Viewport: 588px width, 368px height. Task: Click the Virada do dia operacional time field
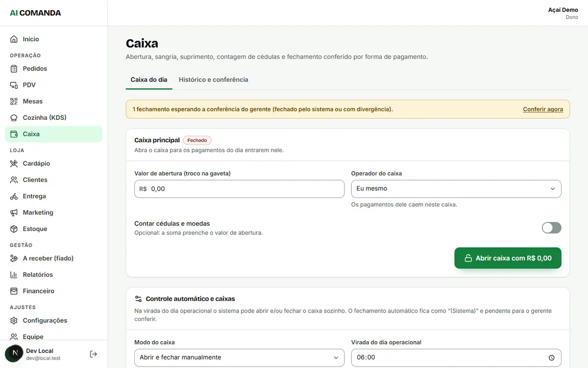pos(456,358)
